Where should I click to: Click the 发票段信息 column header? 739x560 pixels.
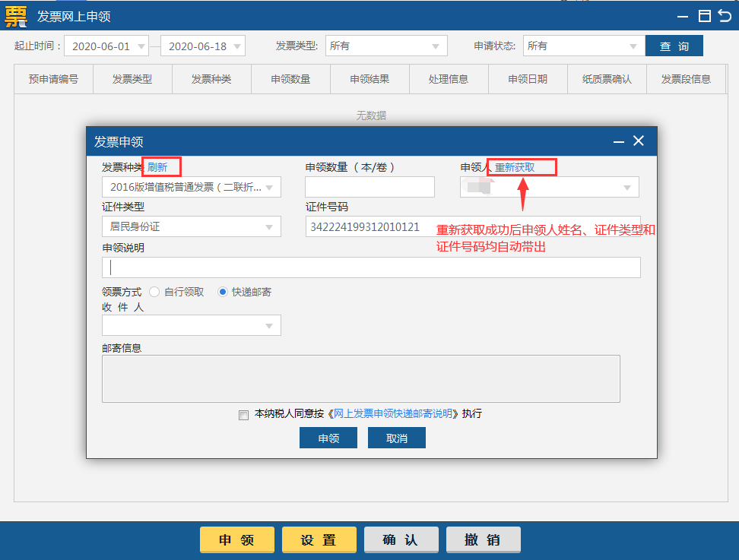687,79
